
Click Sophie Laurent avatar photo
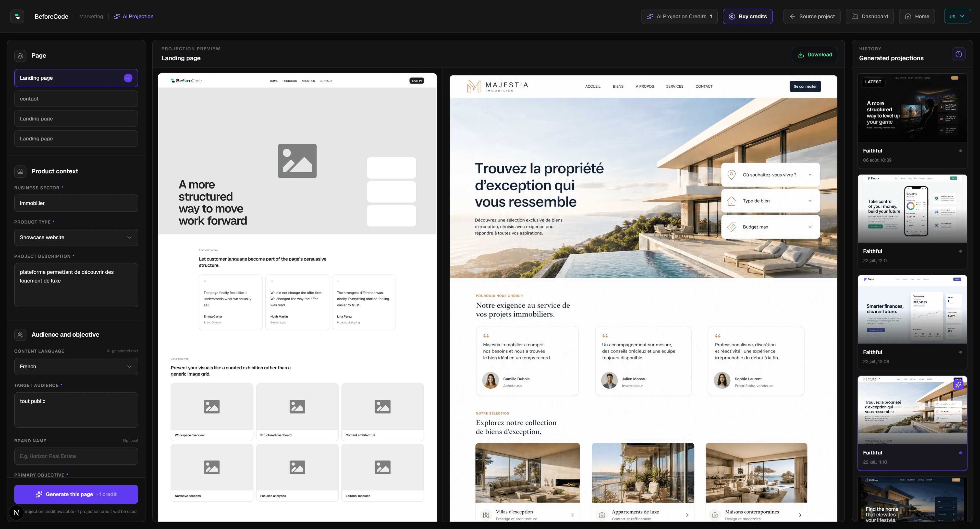(722, 381)
